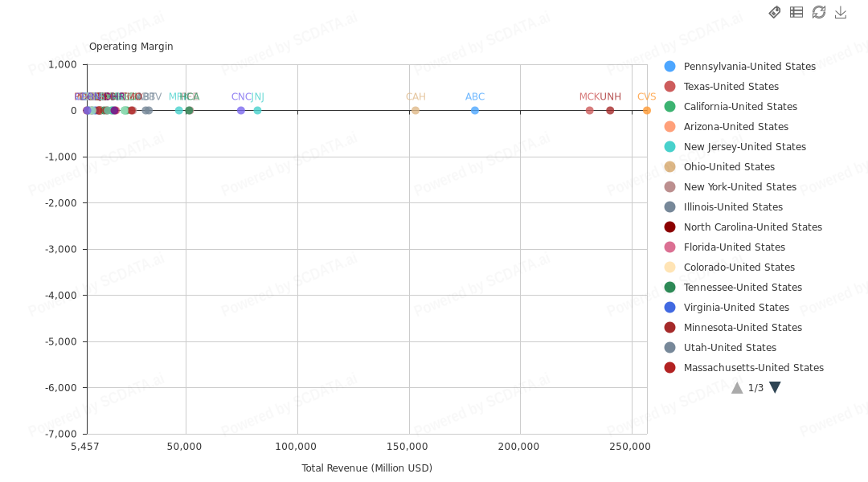Click the MCK data point
This screenshot has height=482, width=868.
[590, 111]
